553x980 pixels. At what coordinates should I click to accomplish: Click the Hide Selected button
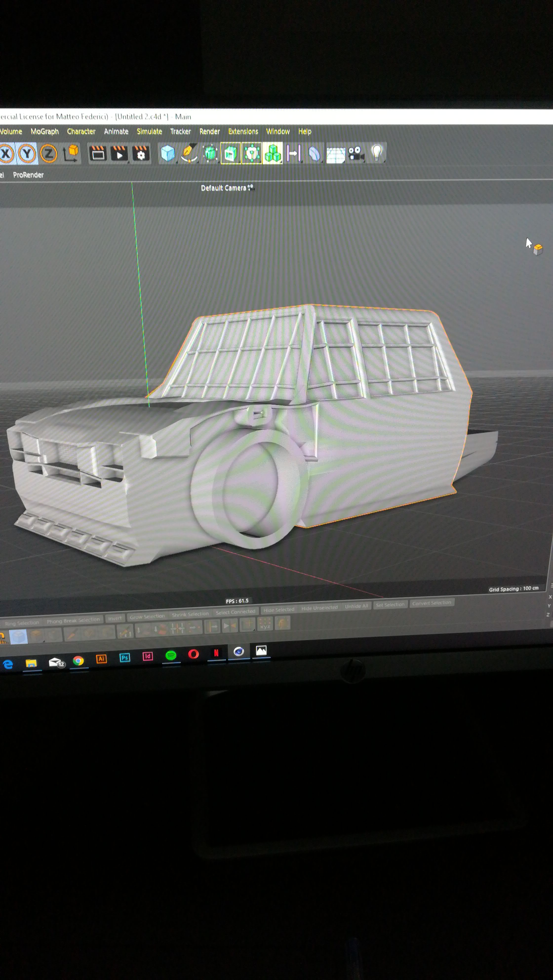click(279, 610)
